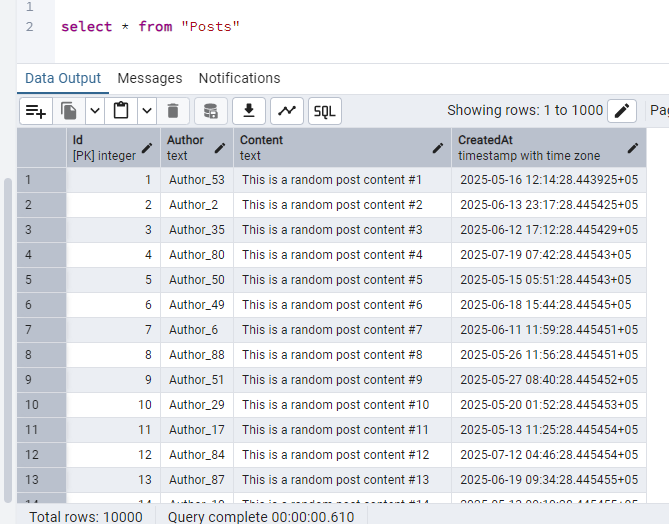Copy selected rows with copy icon
Screen dimensions: 669x524
[69, 111]
